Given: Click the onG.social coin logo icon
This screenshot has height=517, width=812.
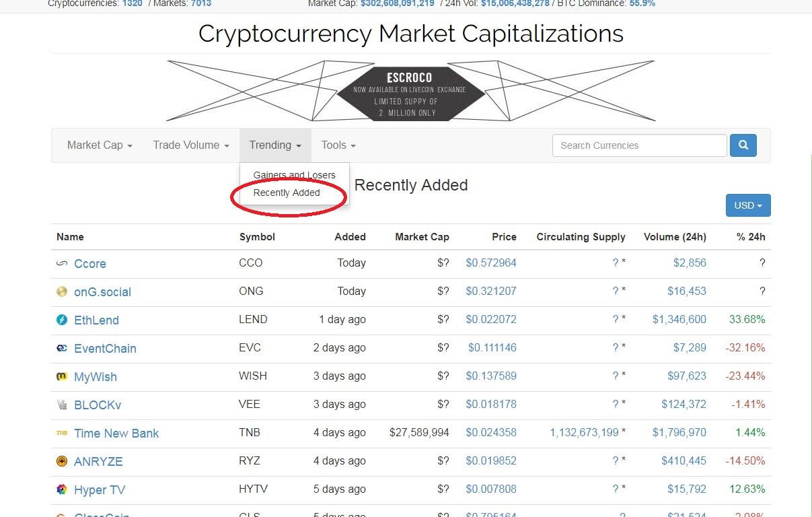Looking at the screenshot, I should coord(62,291).
